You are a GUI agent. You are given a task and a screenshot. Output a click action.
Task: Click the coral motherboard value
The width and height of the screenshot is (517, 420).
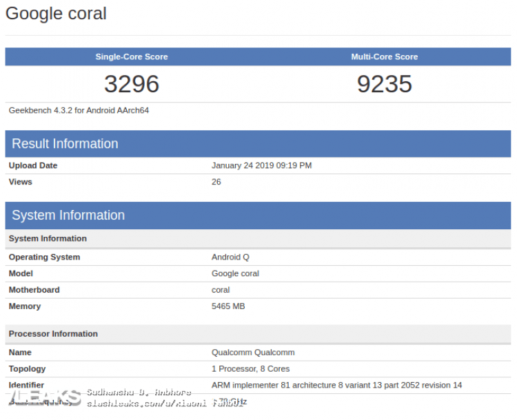(221, 291)
